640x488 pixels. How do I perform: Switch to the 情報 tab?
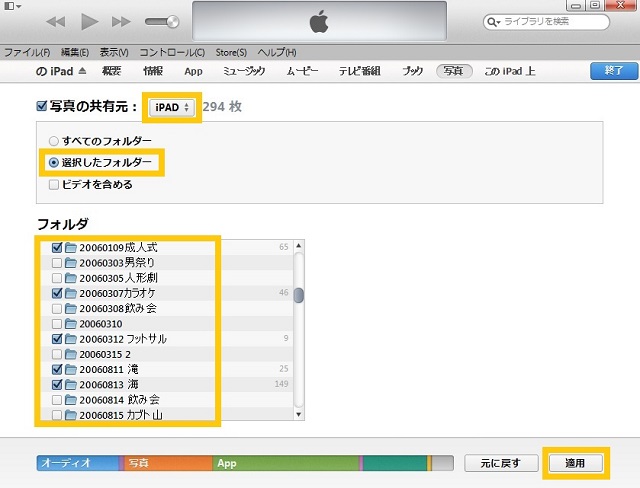pos(153,71)
